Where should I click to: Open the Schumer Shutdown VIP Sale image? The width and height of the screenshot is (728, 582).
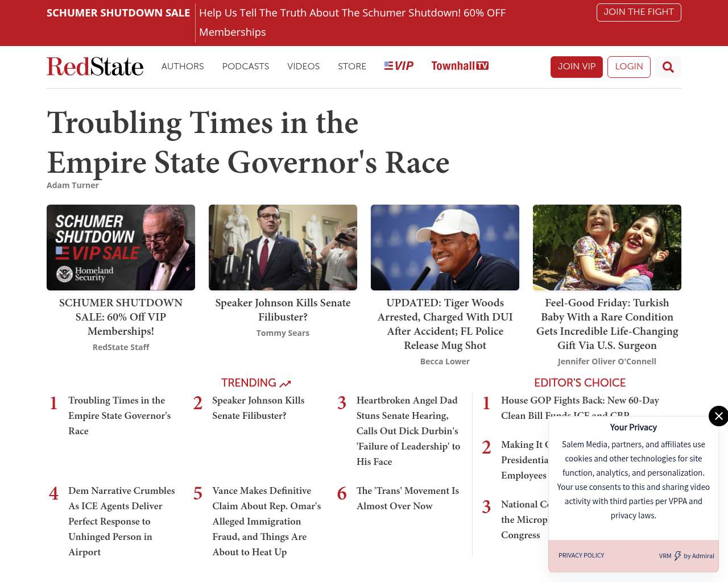coord(121,247)
